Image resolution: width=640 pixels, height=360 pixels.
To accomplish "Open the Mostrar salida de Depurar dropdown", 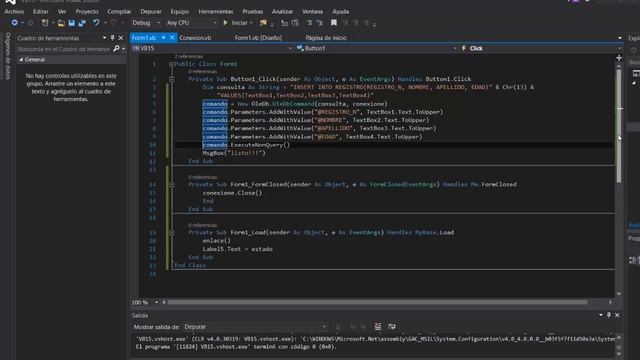I will click(x=255, y=327).
